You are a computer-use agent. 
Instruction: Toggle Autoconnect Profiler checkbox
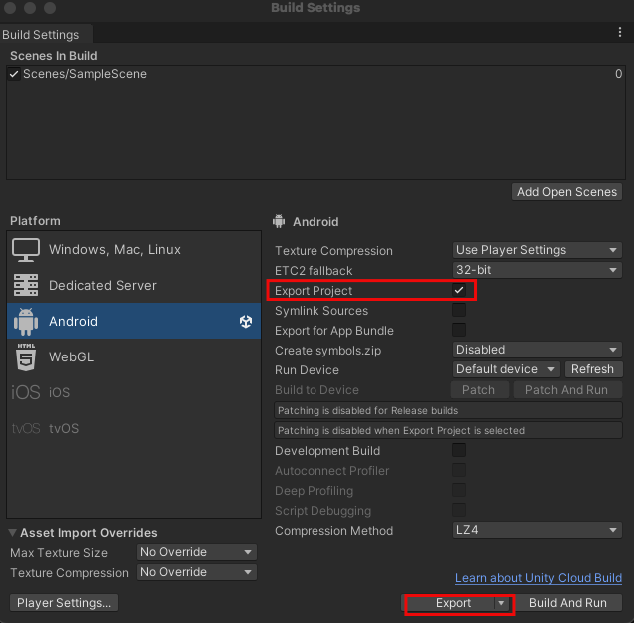(459, 470)
